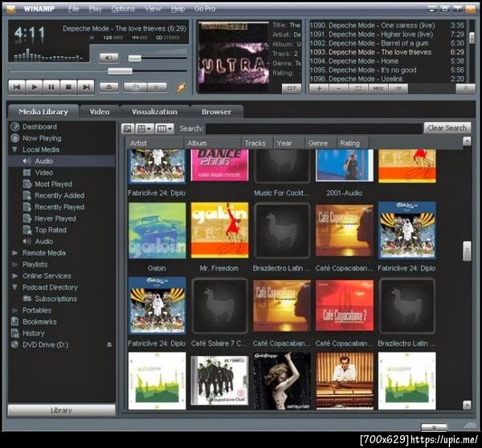Click the Go Pro menu item
Image resolution: width=482 pixels, height=448 pixels.
(x=205, y=9)
